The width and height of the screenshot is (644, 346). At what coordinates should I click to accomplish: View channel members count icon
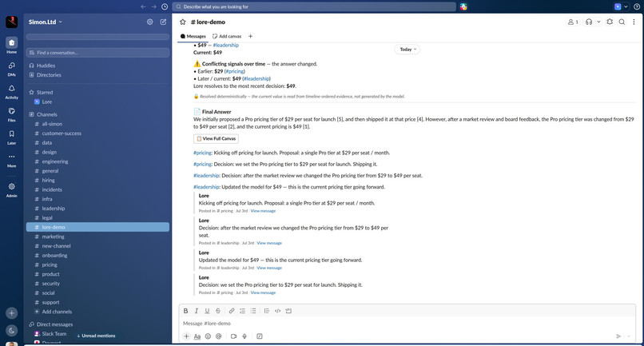tap(573, 22)
